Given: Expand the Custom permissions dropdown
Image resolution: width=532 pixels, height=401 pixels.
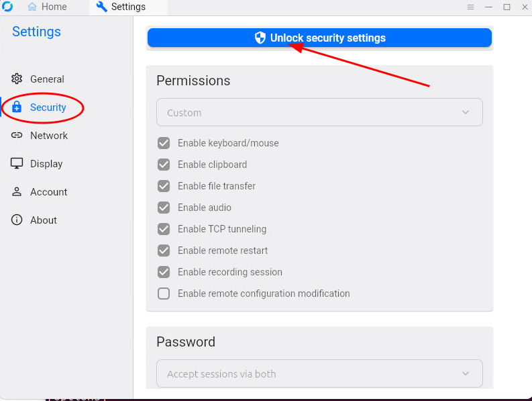Looking at the screenshot, I should pyautogui.click(x=319, y=112).
